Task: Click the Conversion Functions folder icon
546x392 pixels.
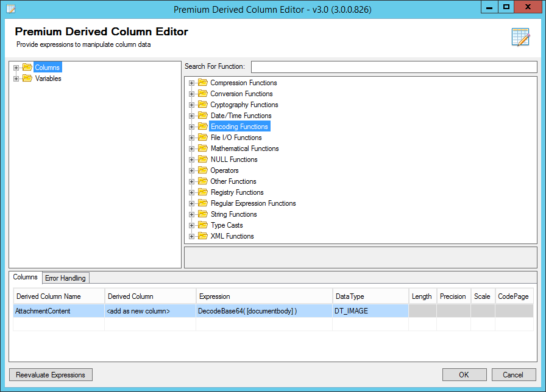Action: tap(203, 94)
